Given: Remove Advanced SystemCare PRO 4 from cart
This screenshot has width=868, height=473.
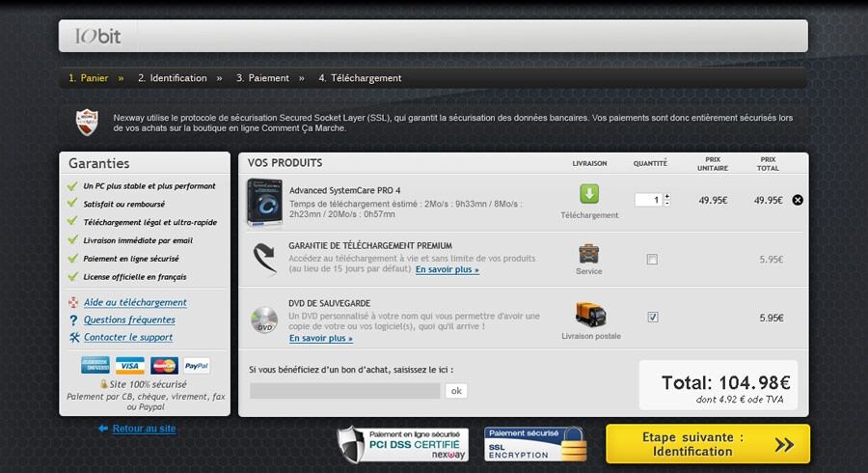Looking at the screenshot, I should (x=798, y=200).
